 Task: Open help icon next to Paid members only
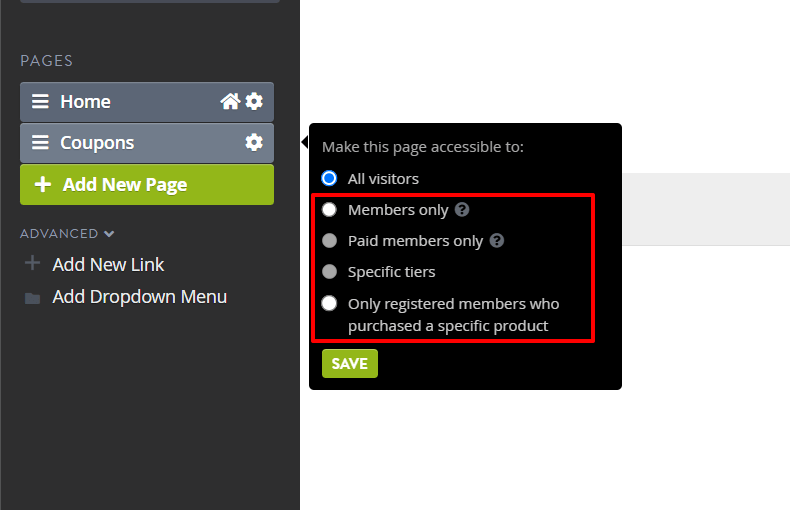pos(497,241)
